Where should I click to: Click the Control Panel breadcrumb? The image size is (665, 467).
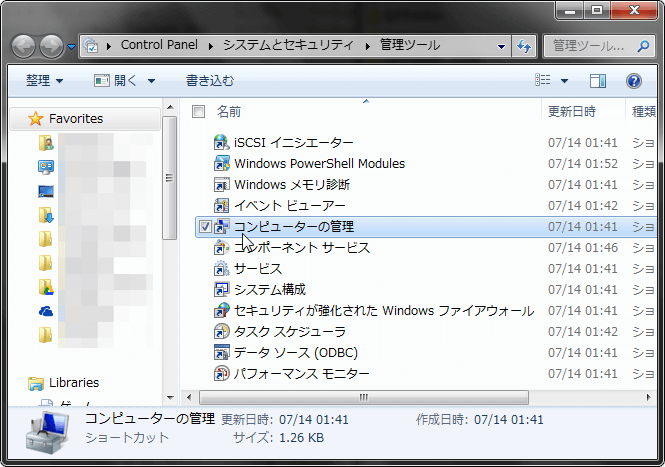click(x=159, y=45)
